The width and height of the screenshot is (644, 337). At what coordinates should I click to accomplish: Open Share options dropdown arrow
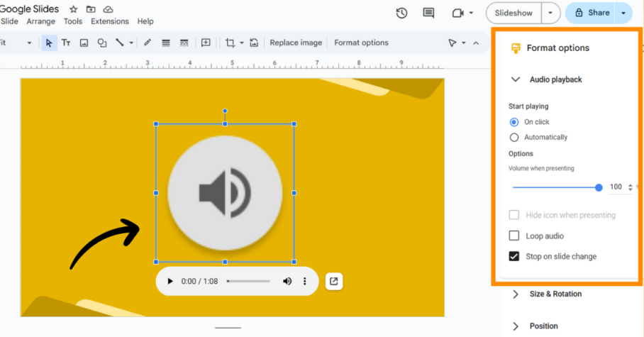(x=623, y=13)
